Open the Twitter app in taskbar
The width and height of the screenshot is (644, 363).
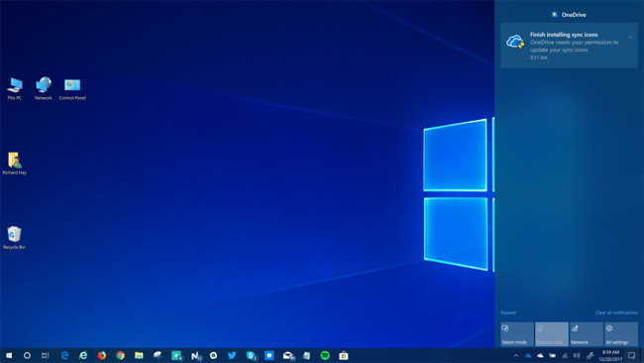coord(232,355)
